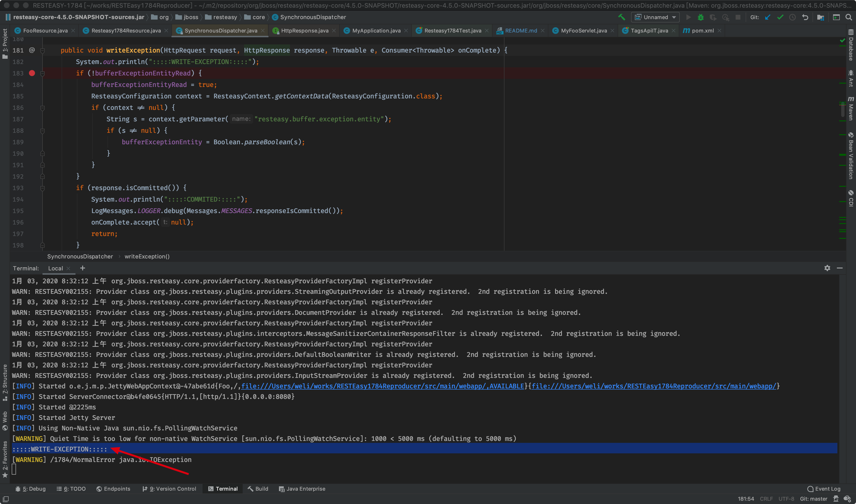Viewport: 856px width, 504px height.
Task: Click the Git commit checkmark icon
Action: click(x=780, y=17)
